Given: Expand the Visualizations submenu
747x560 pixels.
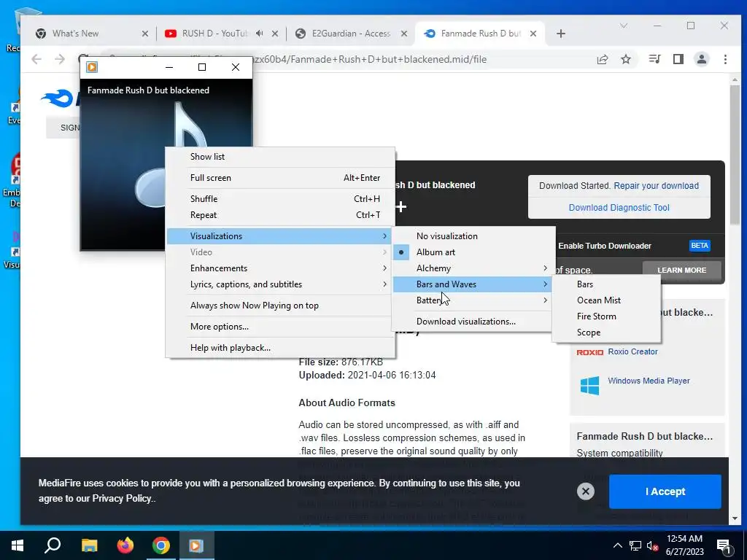Looking at the screenshot, I should pyautogui.click(x=280, y=236).
